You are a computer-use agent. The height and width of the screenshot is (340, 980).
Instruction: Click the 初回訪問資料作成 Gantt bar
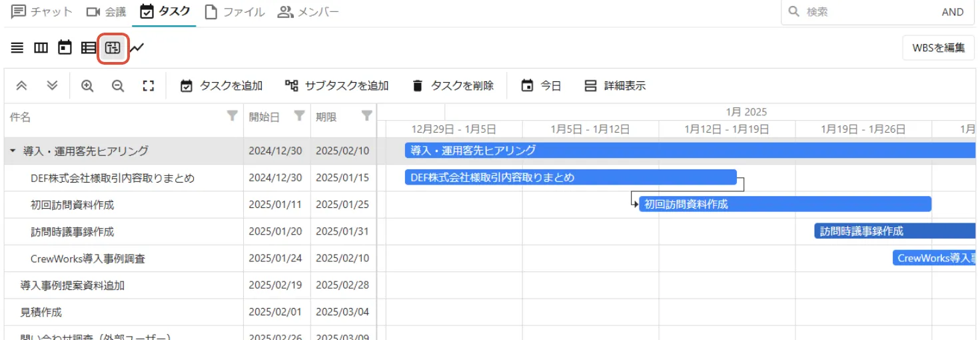tap(785, 204)
